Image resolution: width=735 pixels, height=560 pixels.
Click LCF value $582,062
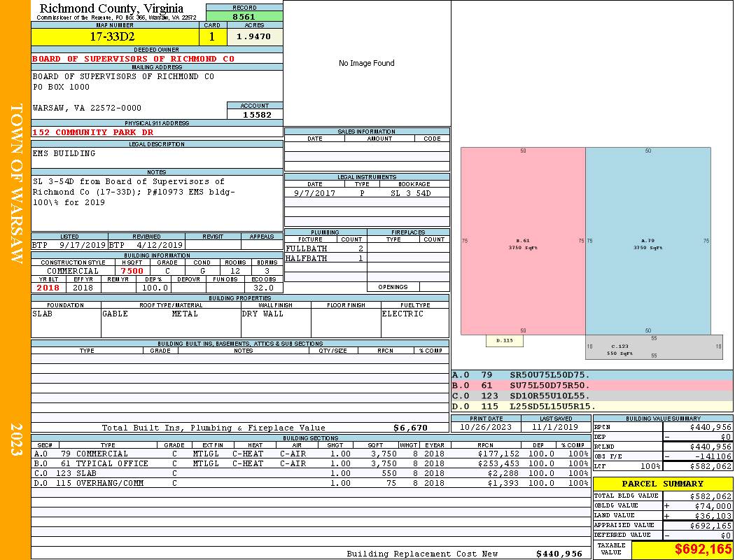(710, 466)
